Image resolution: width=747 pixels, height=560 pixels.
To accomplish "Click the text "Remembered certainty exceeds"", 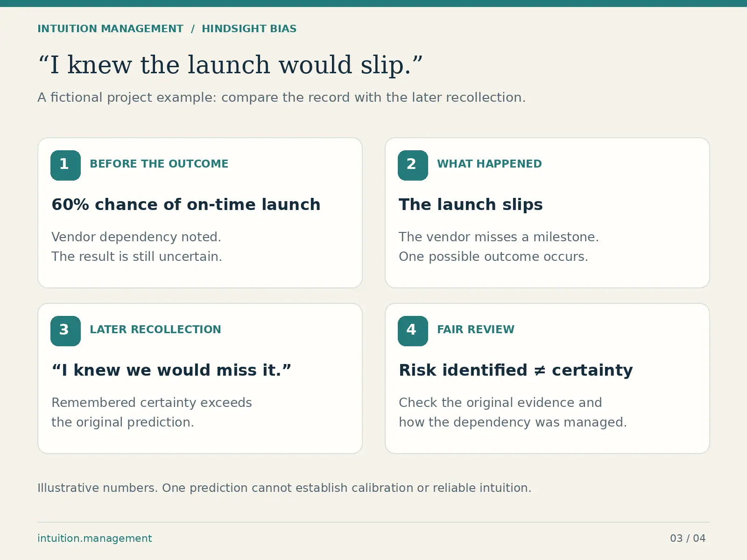I will point(152,403).
